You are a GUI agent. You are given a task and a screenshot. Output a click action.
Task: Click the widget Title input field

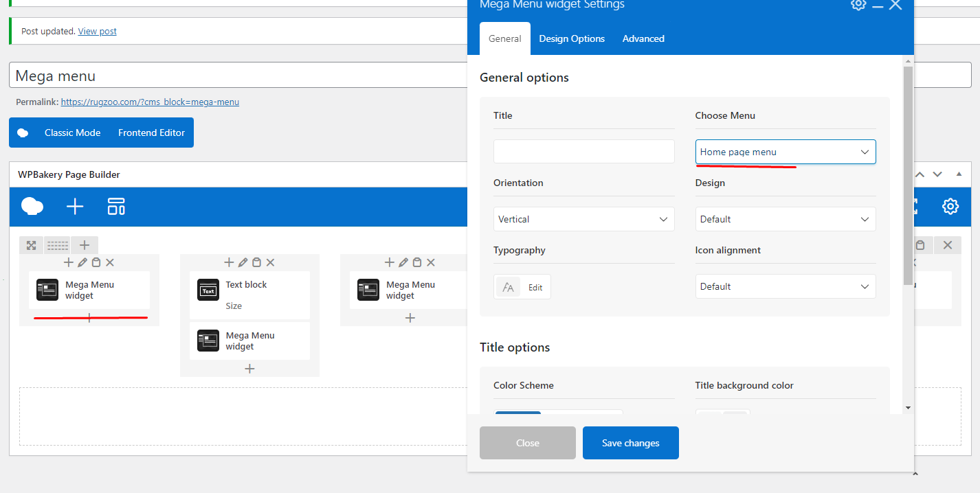pos(584,152)
